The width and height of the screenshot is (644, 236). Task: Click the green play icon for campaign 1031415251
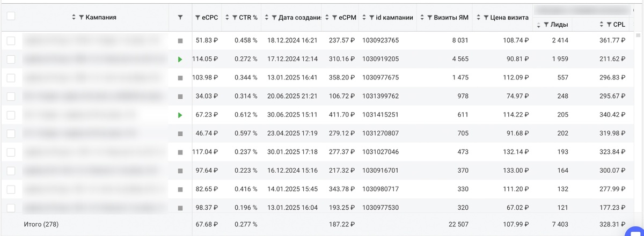click(180, 115)
